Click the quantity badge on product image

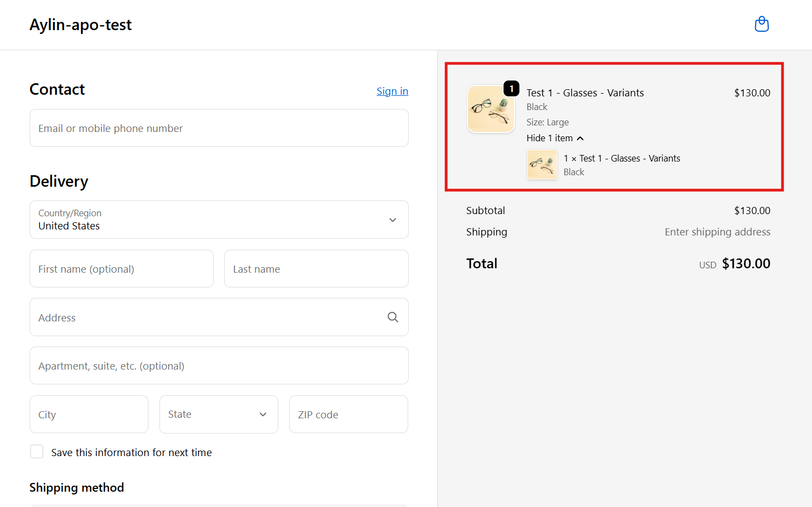coord(511,89)
